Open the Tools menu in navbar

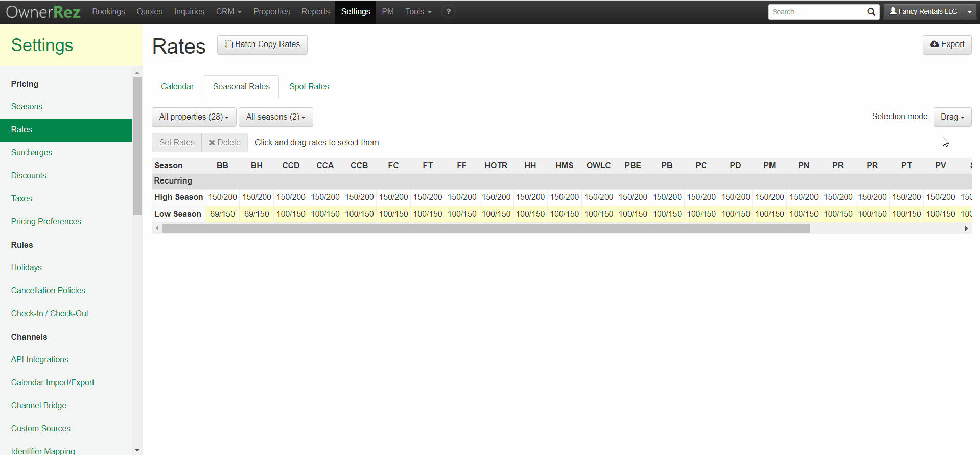[418, 12]
